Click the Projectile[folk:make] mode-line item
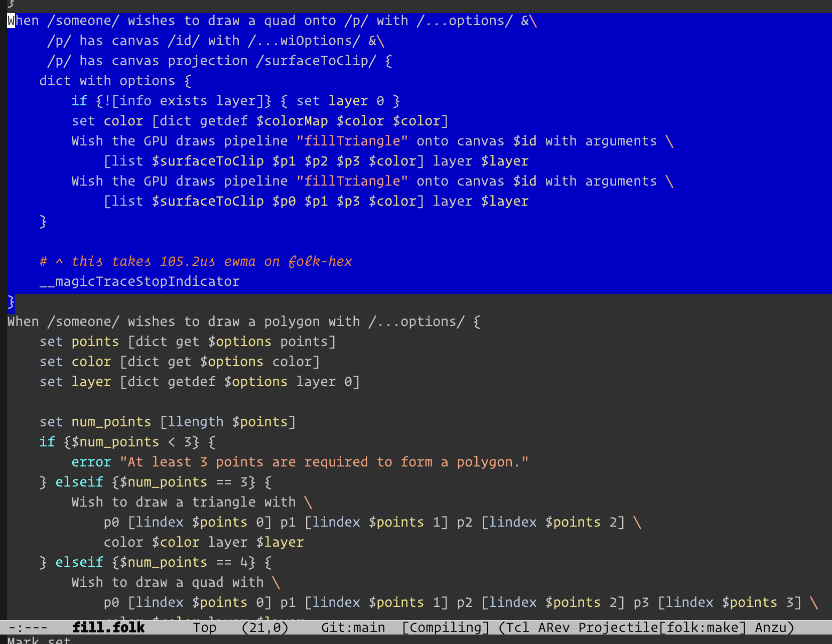 662,627
